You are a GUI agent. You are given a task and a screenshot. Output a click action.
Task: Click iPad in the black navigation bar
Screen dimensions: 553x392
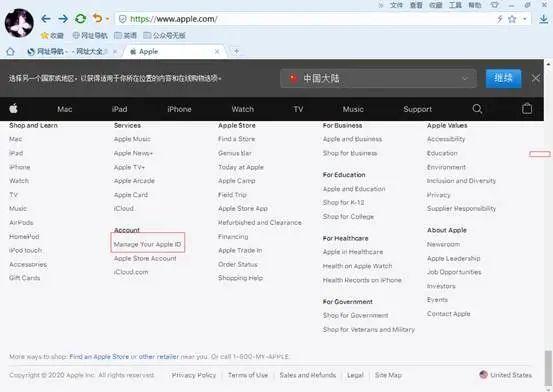pyautogui.click(x=120, y=109)
